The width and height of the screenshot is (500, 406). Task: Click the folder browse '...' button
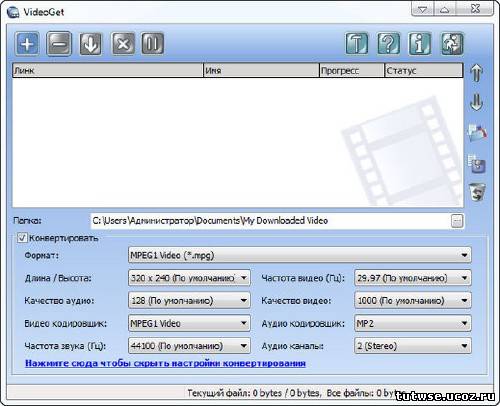[x=457, y=221]
